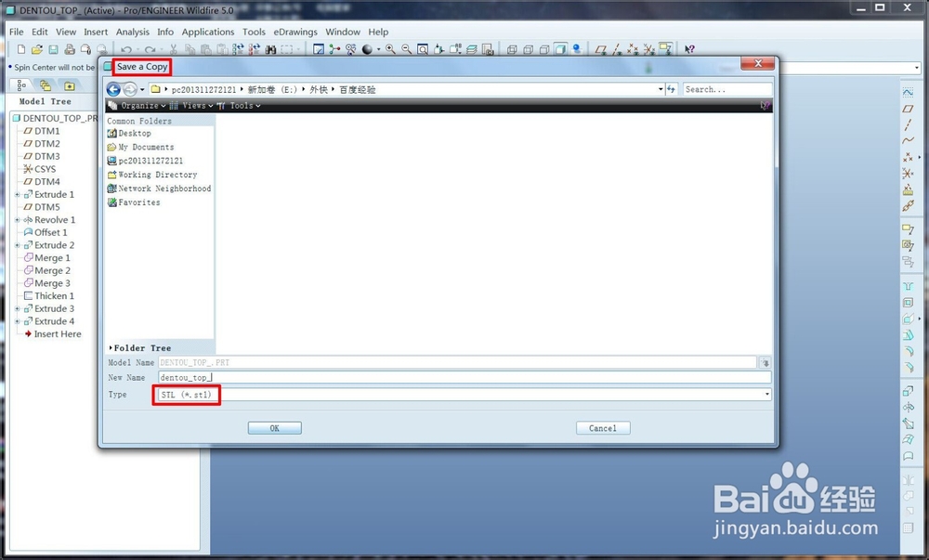Viewport: 929px width, 560px height.
Task: Open the Tools dropdown in the dialog
Action: click(239, 105)
